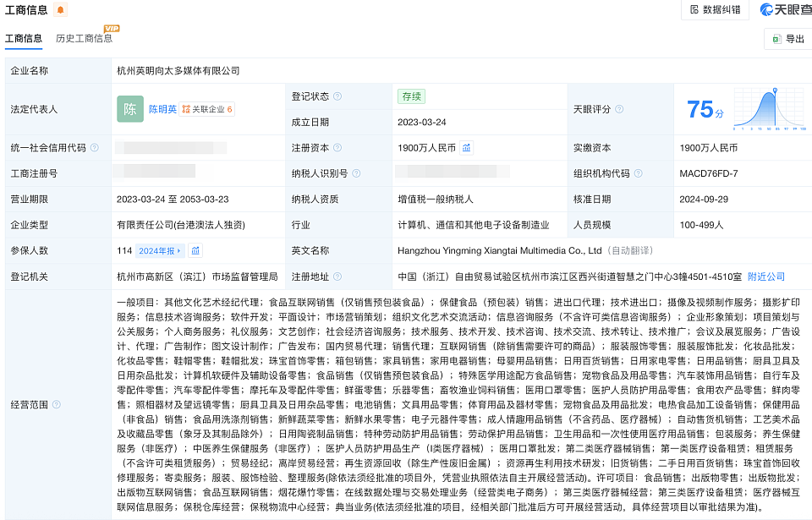The height and width of the screenshot is (520, 812).
Task: Click the 经营范围 business scope paragraph
Action: (x=458, y=404)
